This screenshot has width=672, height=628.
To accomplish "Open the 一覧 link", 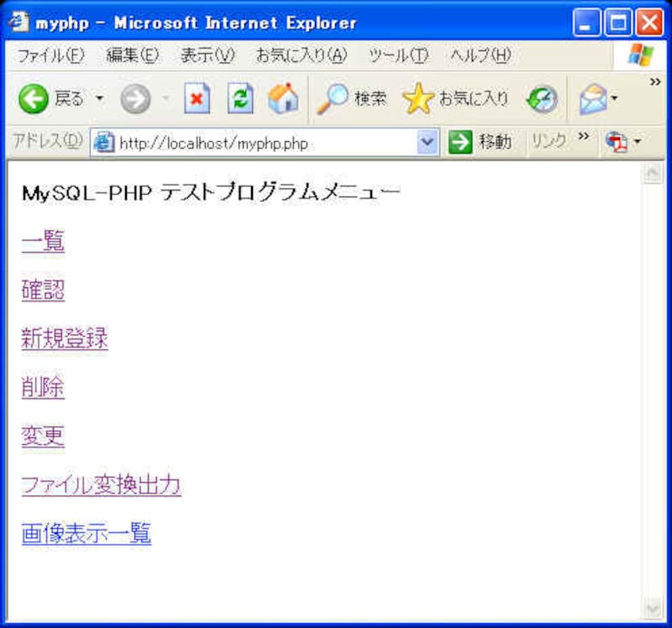I will point(44,241).
